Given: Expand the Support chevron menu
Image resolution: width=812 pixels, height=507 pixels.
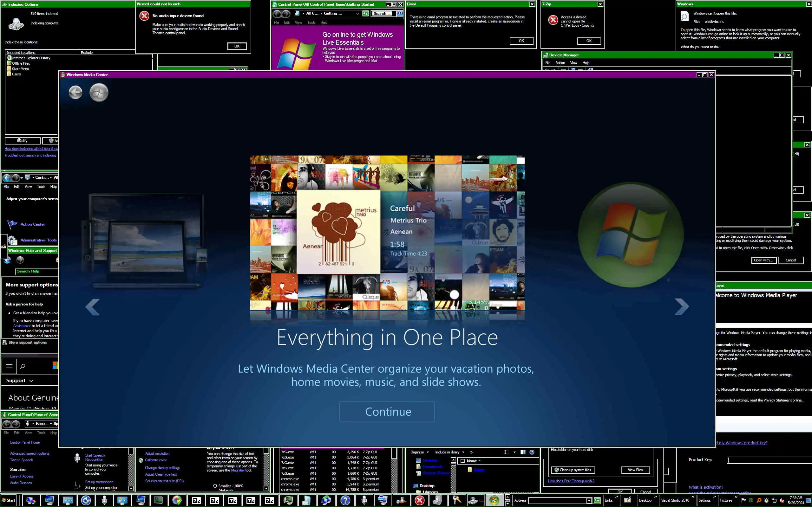Looking at the screenshot, I should click(x=31, y=381).
